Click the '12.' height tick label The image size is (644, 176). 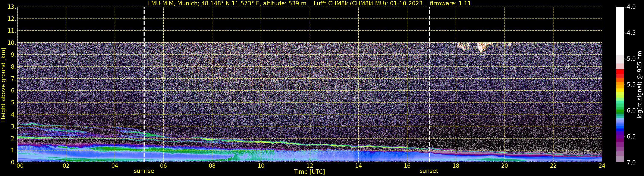click(12, 19)
